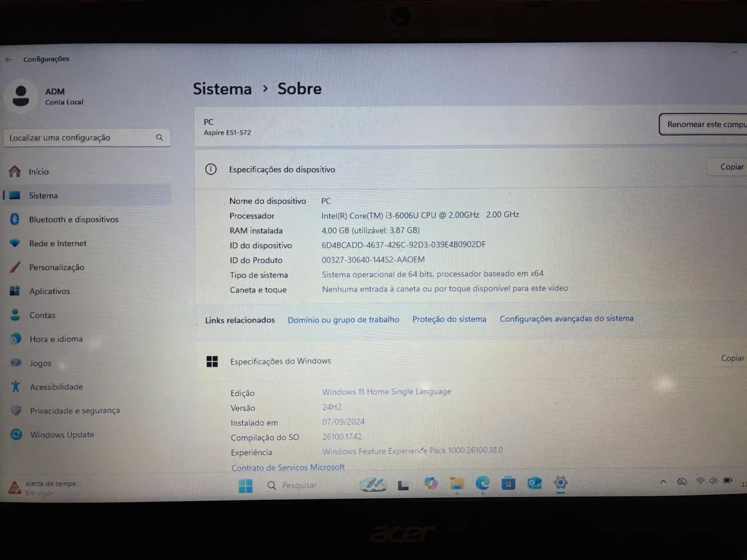The width and height of the screenshot is (747, 560).
Task: Click the 'alerta de tempo' weather widget
Action: click(45, 488)
